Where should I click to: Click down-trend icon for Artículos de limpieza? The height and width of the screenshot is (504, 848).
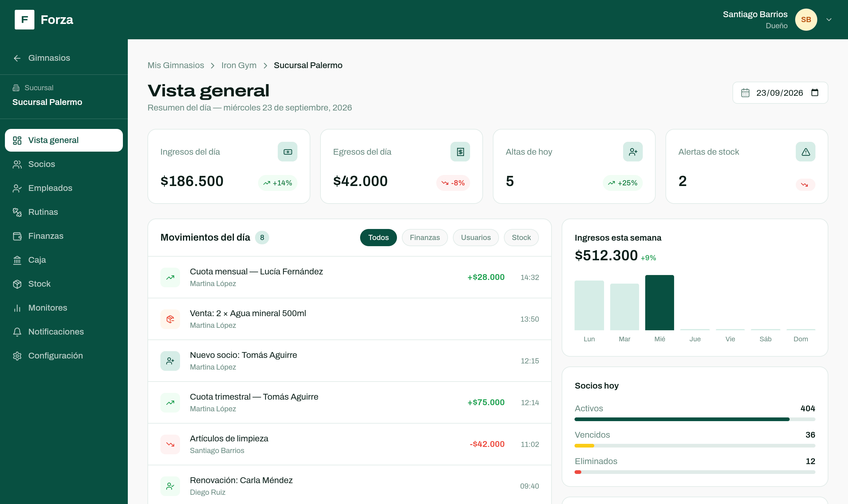click(x=170, y=444)
